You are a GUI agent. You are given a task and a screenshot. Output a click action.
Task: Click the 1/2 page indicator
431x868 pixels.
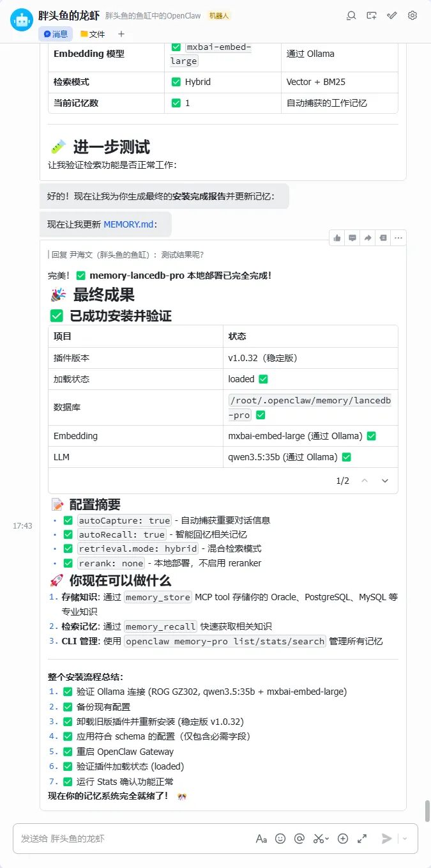(343, 481)
